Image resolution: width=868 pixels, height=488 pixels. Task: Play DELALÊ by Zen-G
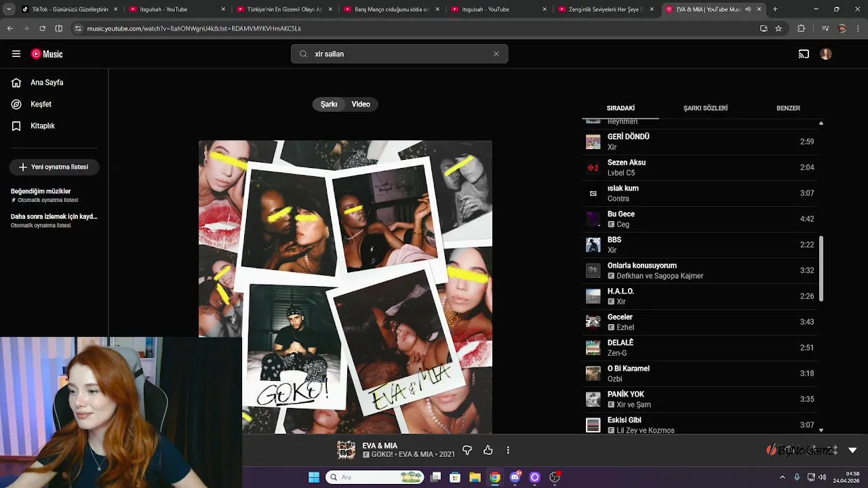point(700,348)
